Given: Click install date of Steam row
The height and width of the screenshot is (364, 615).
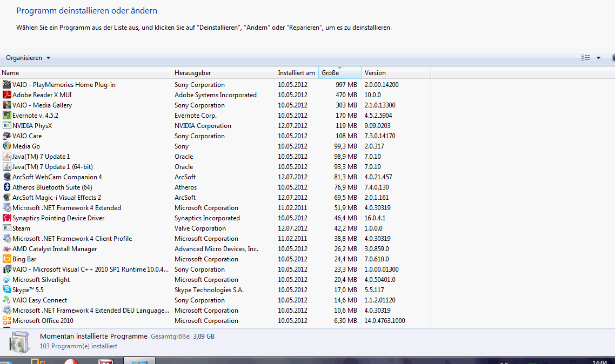Looking at the screenshot, I should [x=292, y=228].
